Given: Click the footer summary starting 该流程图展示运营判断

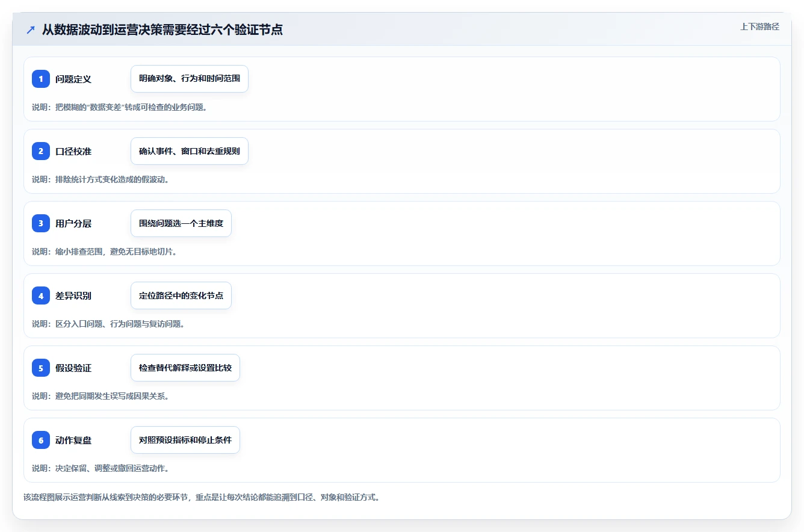Looking at the screenshot, I should (x=202, y=498).
